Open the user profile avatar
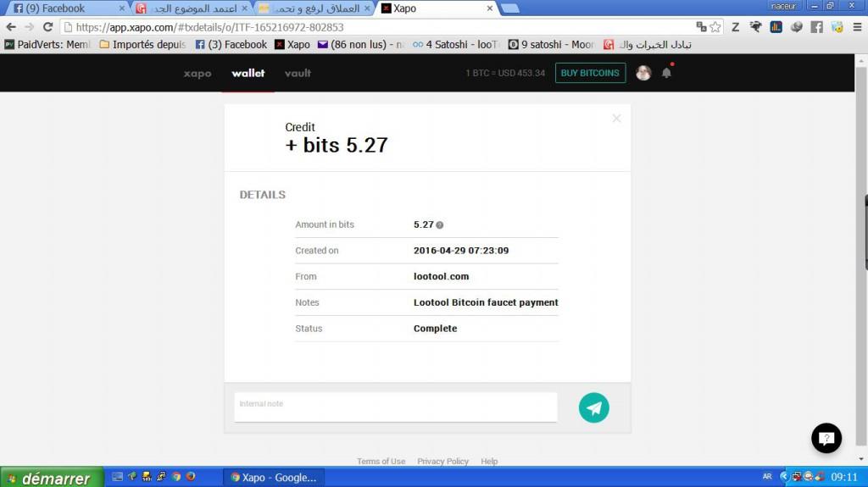Viewport: 868px width, 487px height. click(x=643, y=73)
